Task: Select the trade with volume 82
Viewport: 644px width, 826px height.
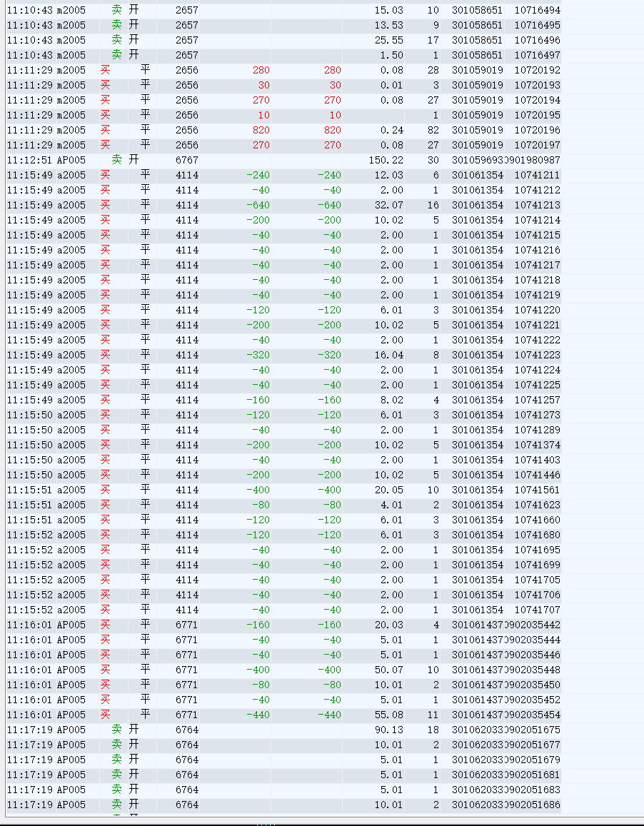Action: 433,130
